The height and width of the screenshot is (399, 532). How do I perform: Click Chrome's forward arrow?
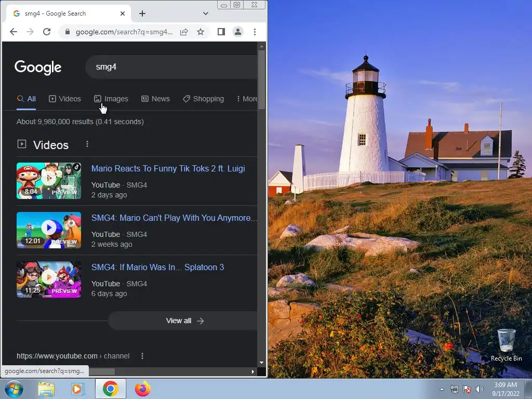pyautogui.click(x=30, y=32)
